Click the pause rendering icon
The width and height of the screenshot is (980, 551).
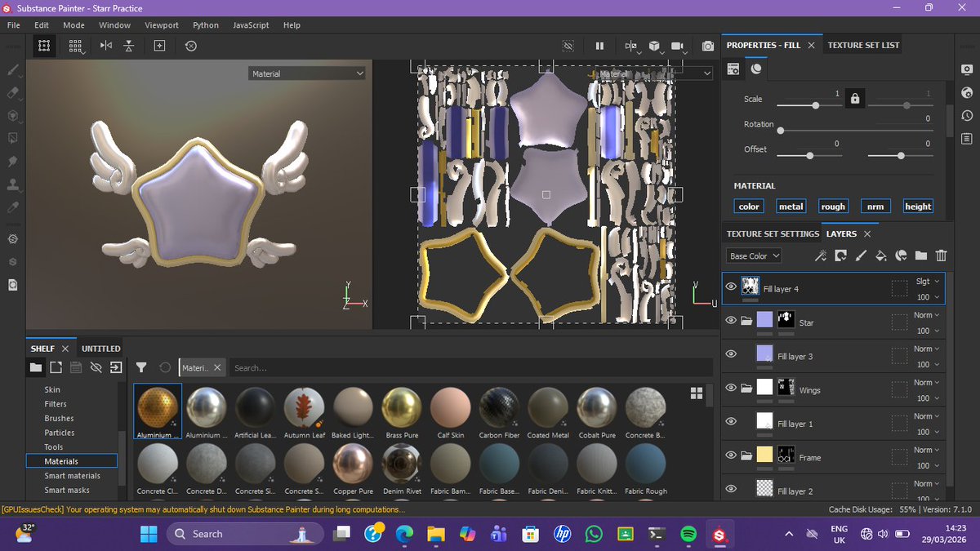pos(599,46)
